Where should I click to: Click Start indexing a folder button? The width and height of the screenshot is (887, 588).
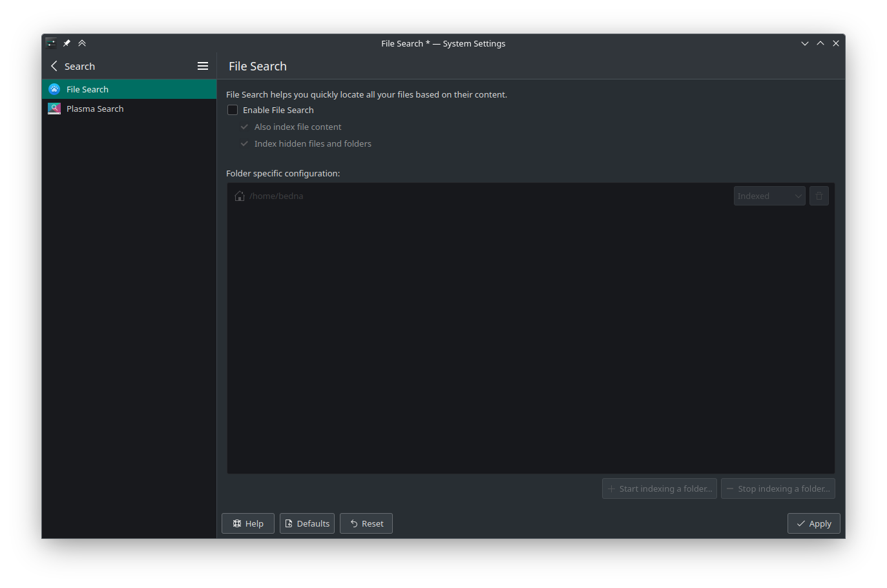point(659,488)
